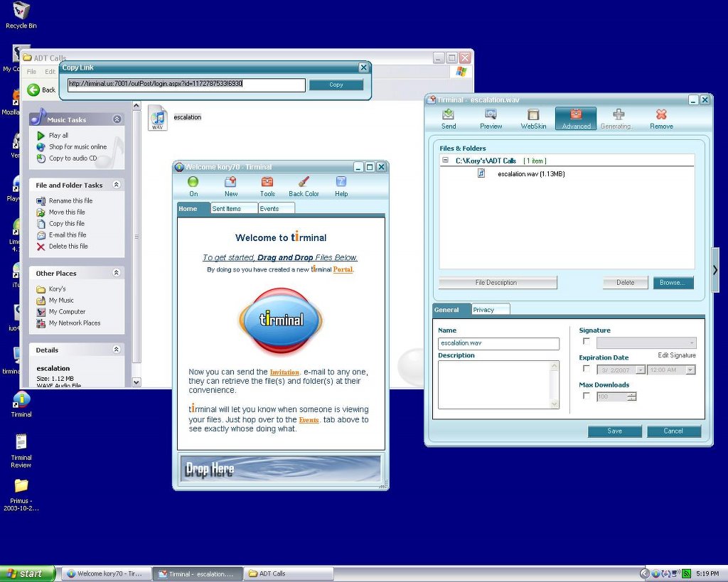The width and height of the screenshot is (728, 582).
Task: Expand the side arrow on Tirminal window
Action: tap(715, 270)
